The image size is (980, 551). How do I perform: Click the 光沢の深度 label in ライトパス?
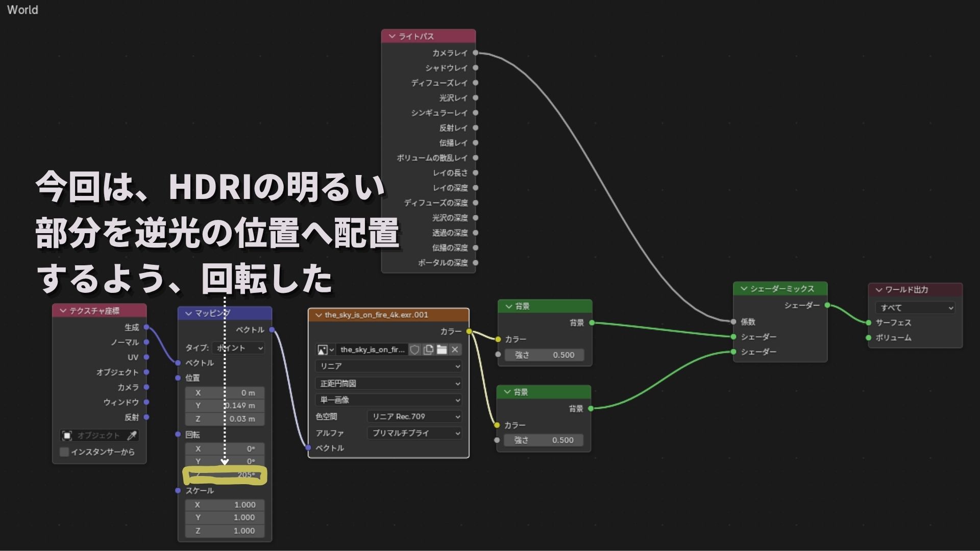[450, 218]
